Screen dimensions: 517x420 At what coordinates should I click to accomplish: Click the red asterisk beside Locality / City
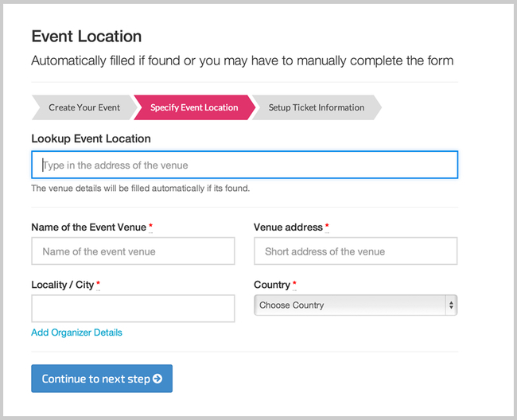pyautogui.click(x=98, y=285)
